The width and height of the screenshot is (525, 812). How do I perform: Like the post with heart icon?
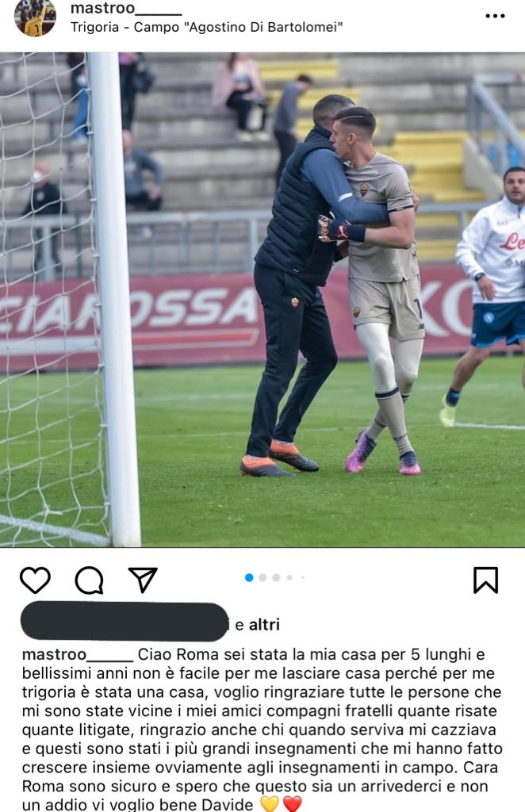(35, 580)
